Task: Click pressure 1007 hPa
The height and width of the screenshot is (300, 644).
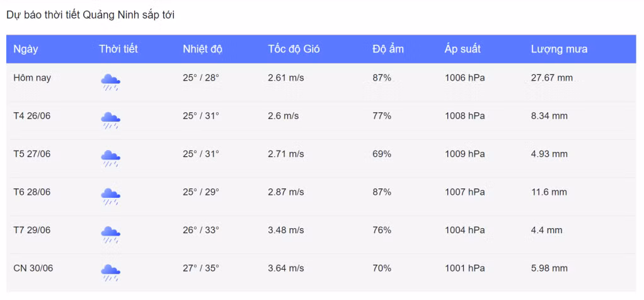Action: 465,192
